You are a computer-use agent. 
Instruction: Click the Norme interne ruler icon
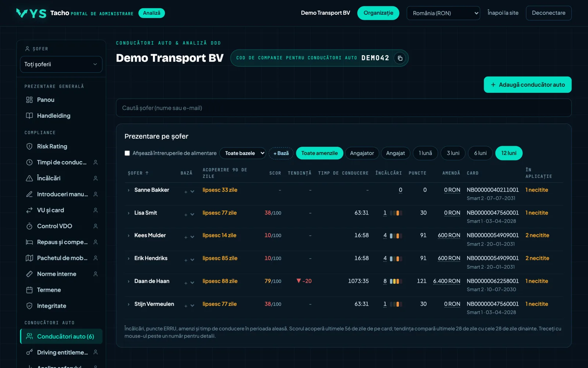29,274
